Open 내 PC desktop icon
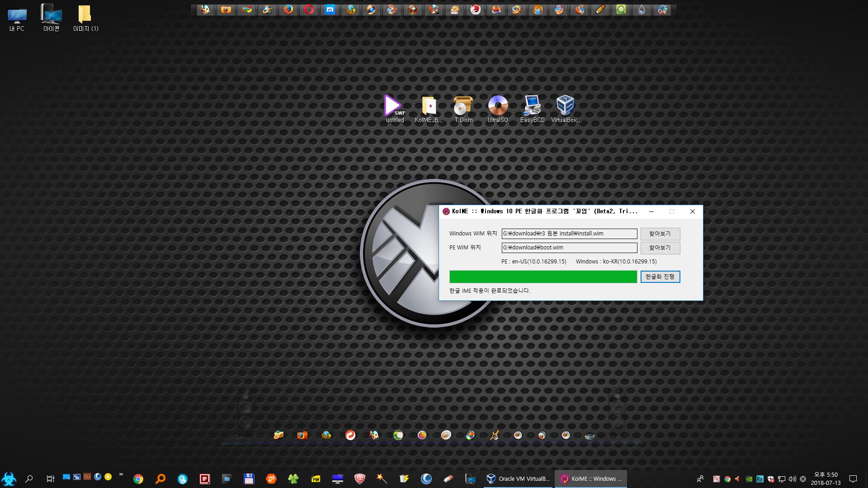The width and height of the screenshot is (868, 488). tap(17, 19)
